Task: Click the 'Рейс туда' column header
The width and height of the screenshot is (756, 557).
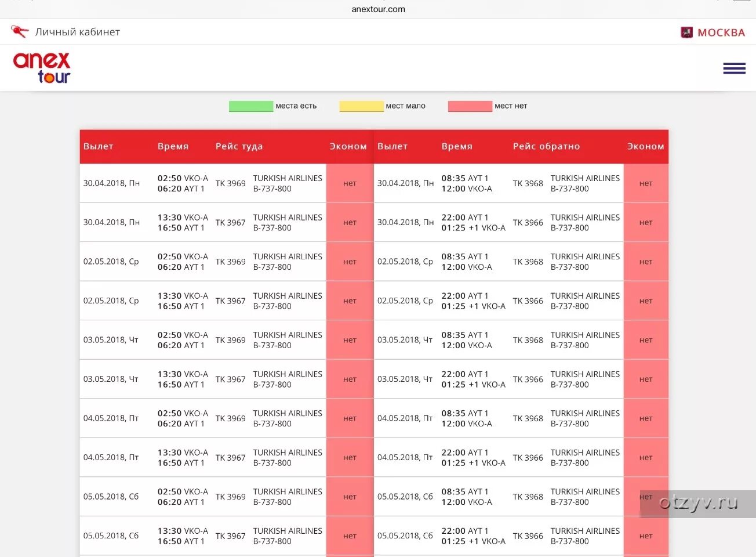Action: coord(239,146)
